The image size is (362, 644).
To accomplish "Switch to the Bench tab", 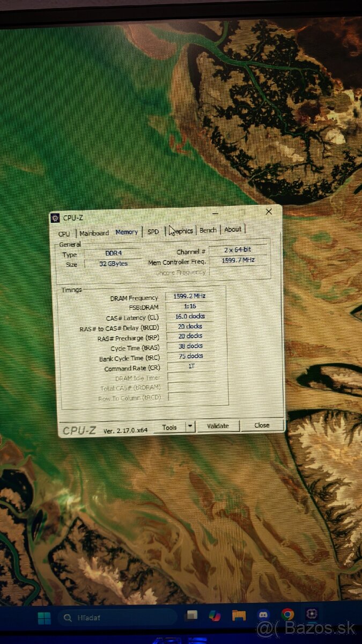I will pyautogui.click(x=208, y=230).
